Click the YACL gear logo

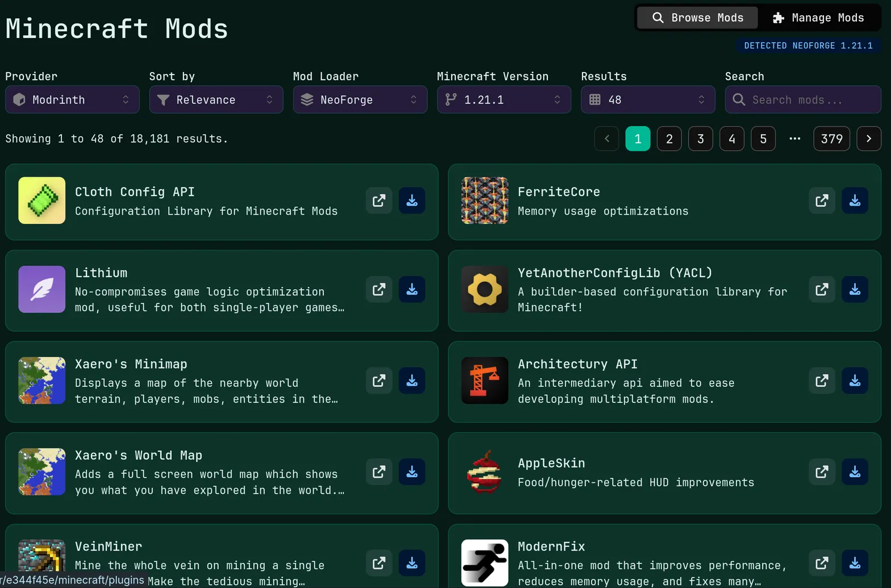[485, 289]
